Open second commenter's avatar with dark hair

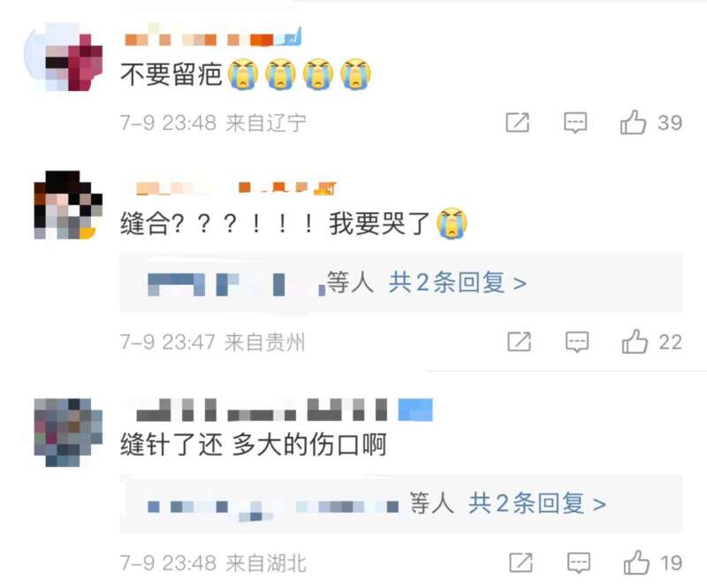(x=68, y=204)
